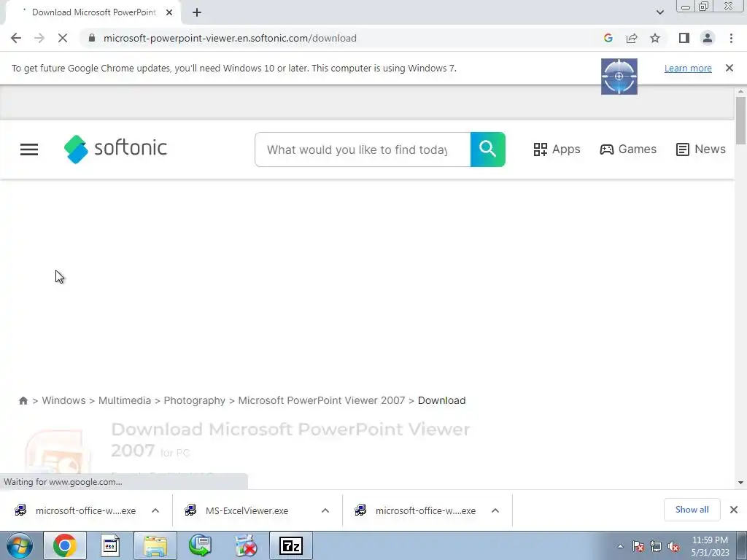Open the clock showing 11:59 PM

(710, 545)
